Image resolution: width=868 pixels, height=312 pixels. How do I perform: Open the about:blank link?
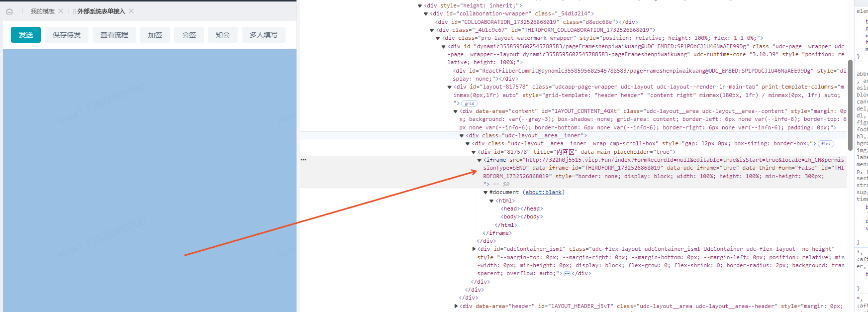pos(544,193)
